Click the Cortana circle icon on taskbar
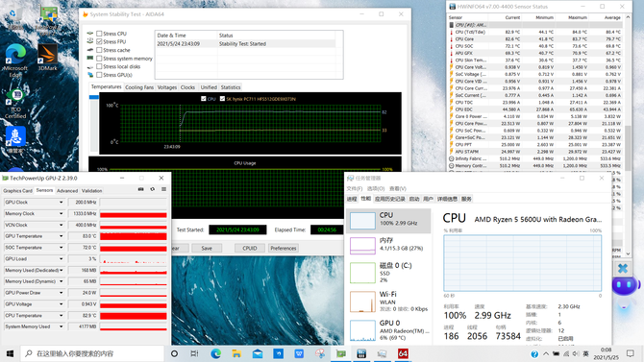The width and height of the screenshot is (644, 362). click(x=174, y=353)
